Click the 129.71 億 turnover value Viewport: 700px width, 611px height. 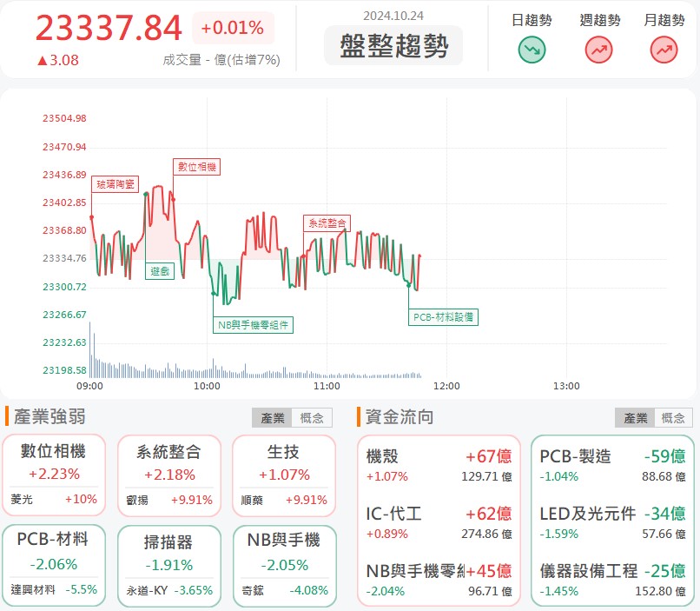[x=486, y=476]
